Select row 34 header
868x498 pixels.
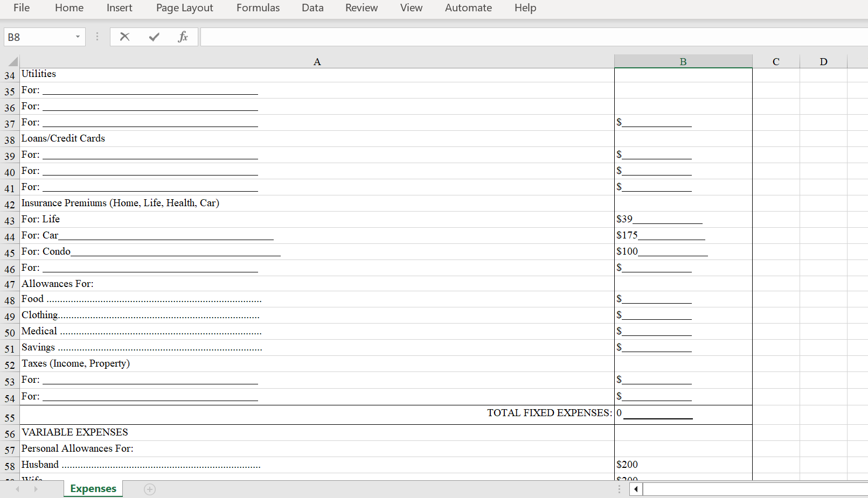10,75
